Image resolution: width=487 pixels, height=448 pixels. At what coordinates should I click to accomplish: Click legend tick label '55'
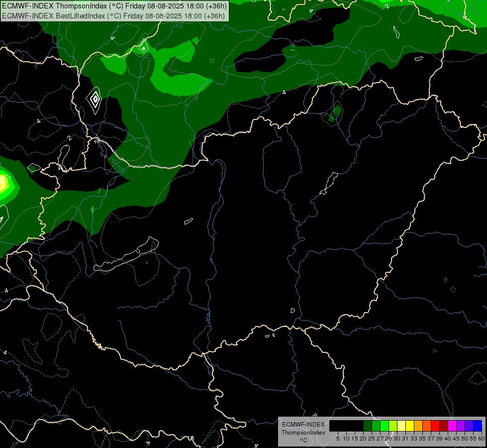pos(473,439)
